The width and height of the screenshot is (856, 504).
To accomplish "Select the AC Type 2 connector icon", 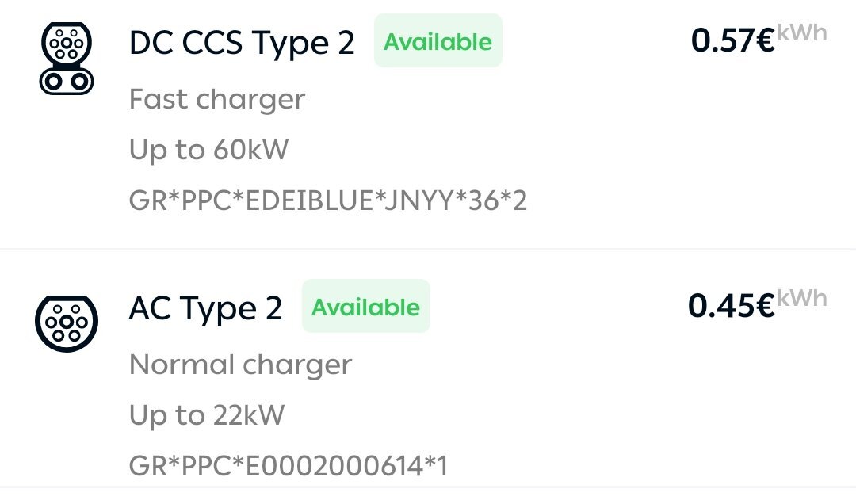I will [x=67, y=324].
